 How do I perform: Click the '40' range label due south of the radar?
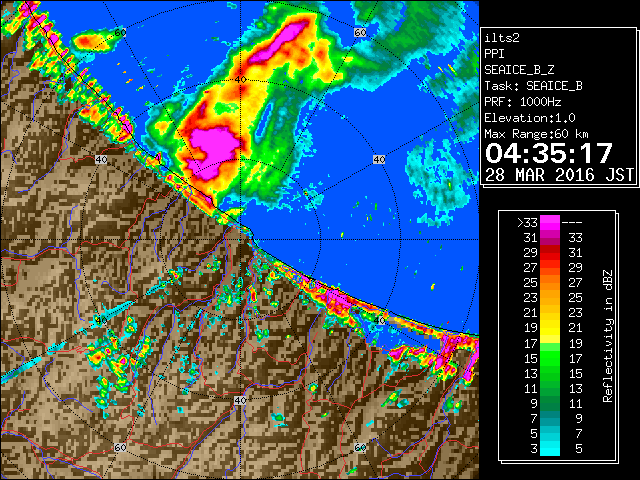[240, 400]
